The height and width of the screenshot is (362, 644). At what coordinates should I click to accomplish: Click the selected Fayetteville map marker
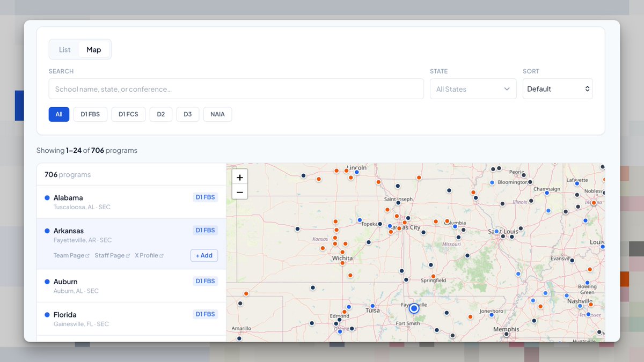coord(414,308)
